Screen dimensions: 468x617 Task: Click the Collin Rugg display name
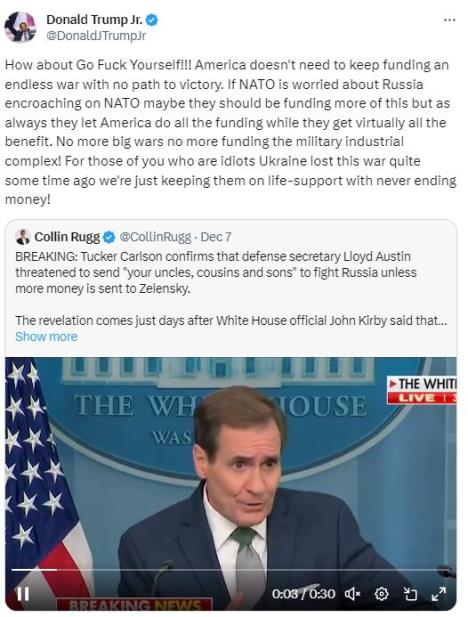pos(67,237)
